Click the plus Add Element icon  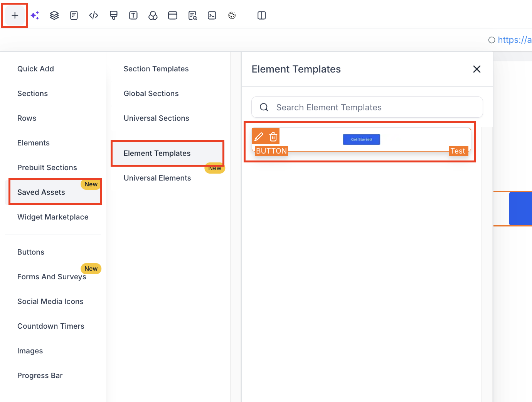15,15
